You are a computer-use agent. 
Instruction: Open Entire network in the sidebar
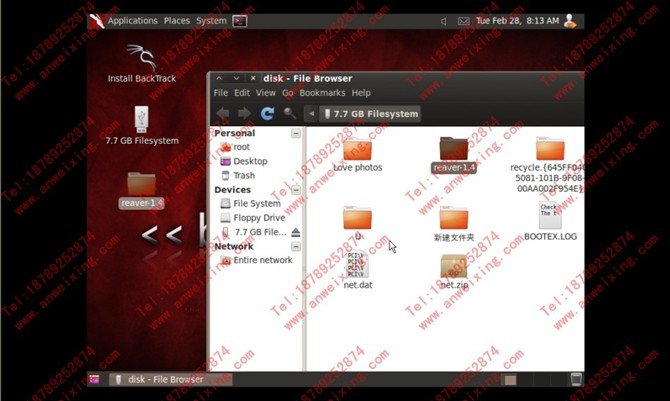tap(256, 260)
